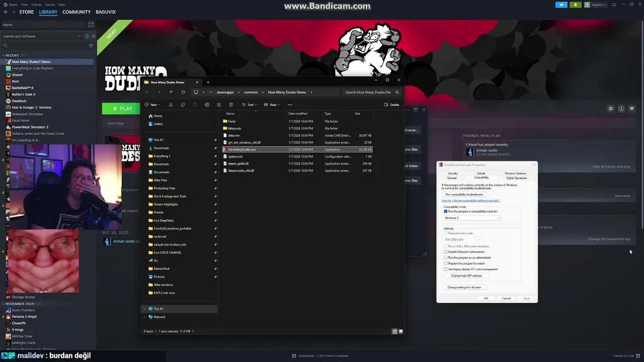Image resolution: width=644 pixels, height=362 pixels.
Task: Check Use legacy display ICC color management
Action: tap(446, 269)
